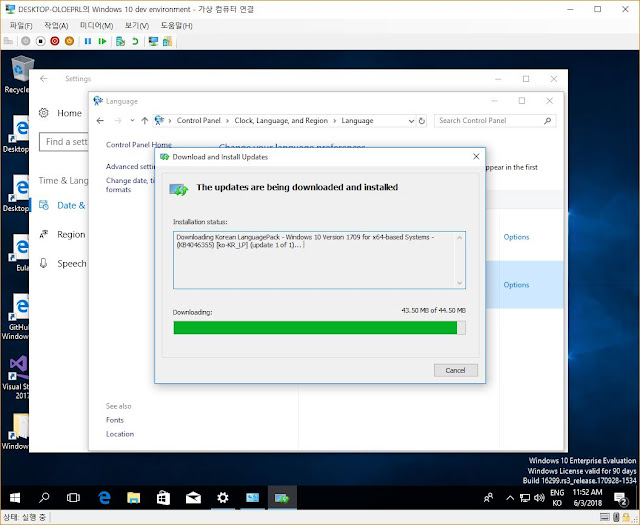
Task: Click the network icon in the system tray
Action: click(x=525, y=498)
